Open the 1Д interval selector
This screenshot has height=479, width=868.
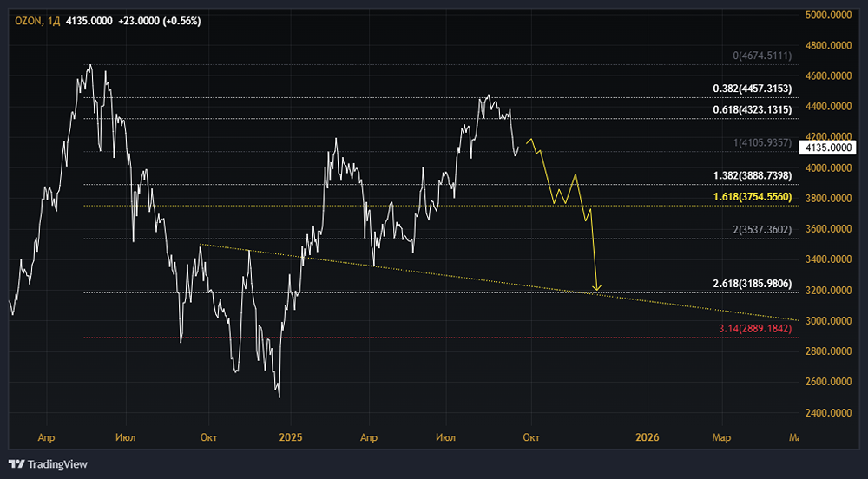[54, 21]
